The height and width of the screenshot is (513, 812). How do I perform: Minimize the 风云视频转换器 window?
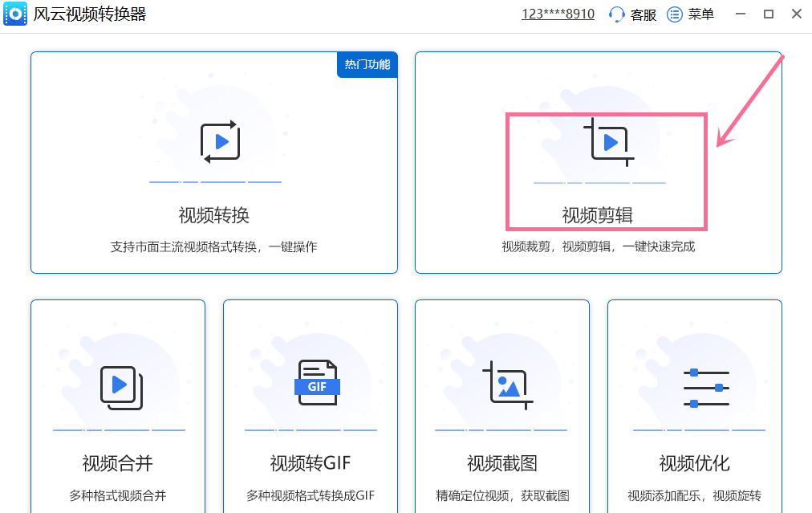tap(741, 14)
